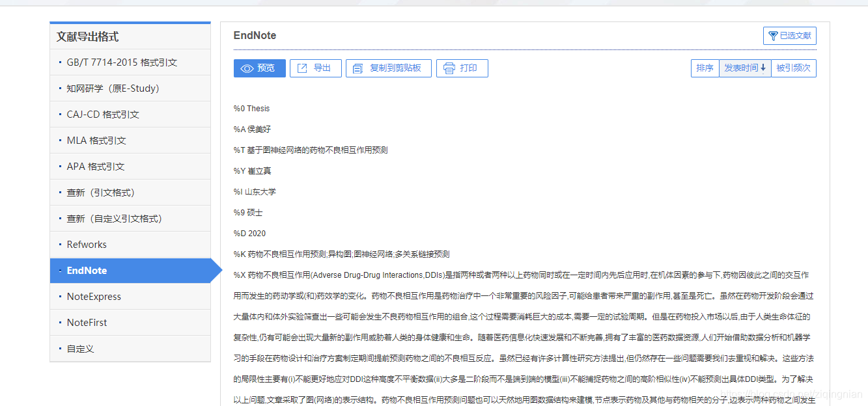Click the 预览 preview button

tap(259, 68)
